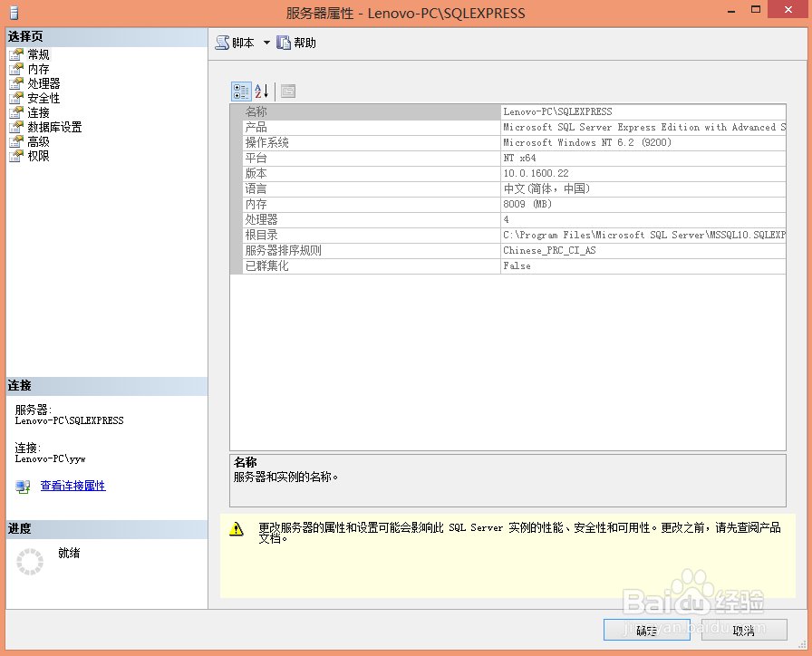Switch to the 安全性 (Security) page
Image resolution: width=812 pixels, height=656 pixels.
coord(40,97)
